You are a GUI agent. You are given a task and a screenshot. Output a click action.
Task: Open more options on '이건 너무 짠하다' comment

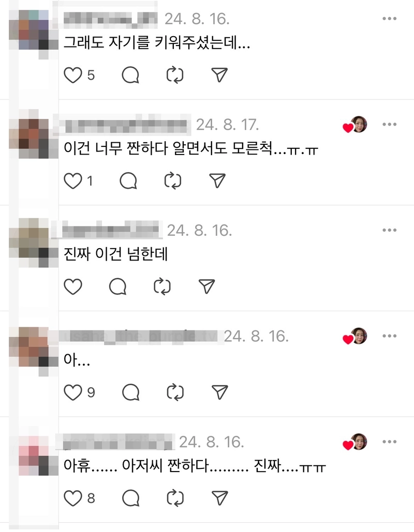[389, 124]
